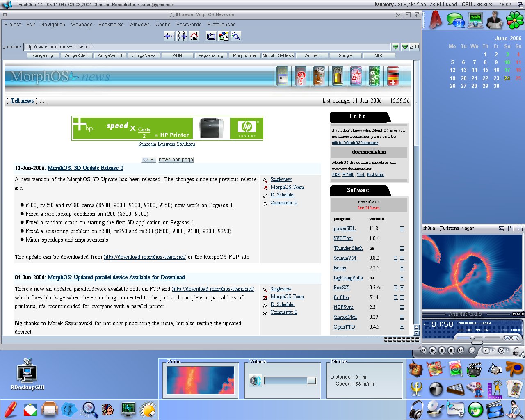Open the EQ equalizer in AmiNetRadio

[x=507, y=338]
